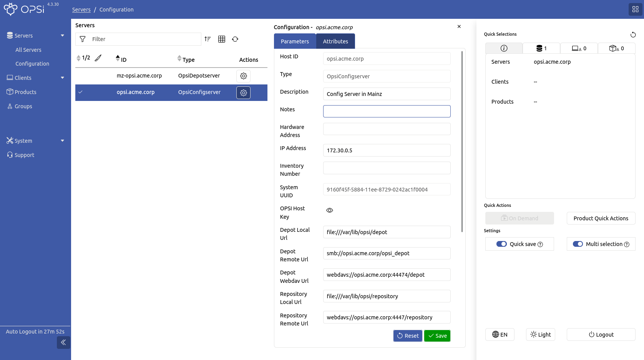Click into the Notes field

coord(387,111)
